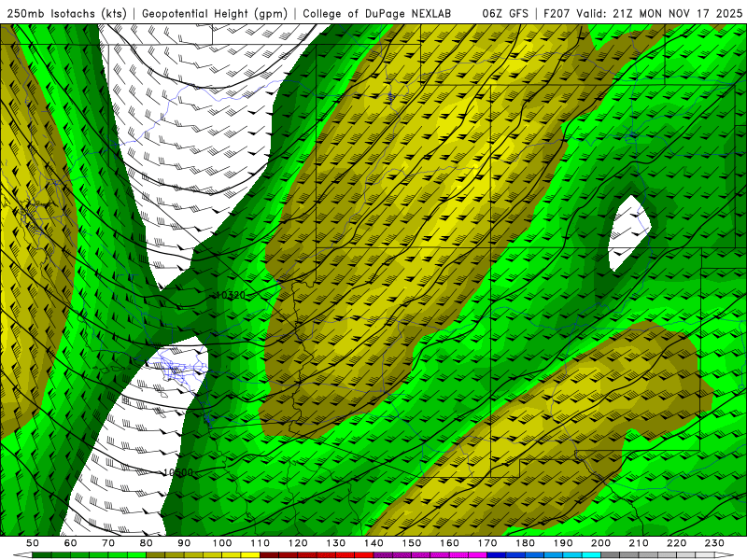Click the dark gray swatch right of 200
The image size is (747, 560).
611,555
